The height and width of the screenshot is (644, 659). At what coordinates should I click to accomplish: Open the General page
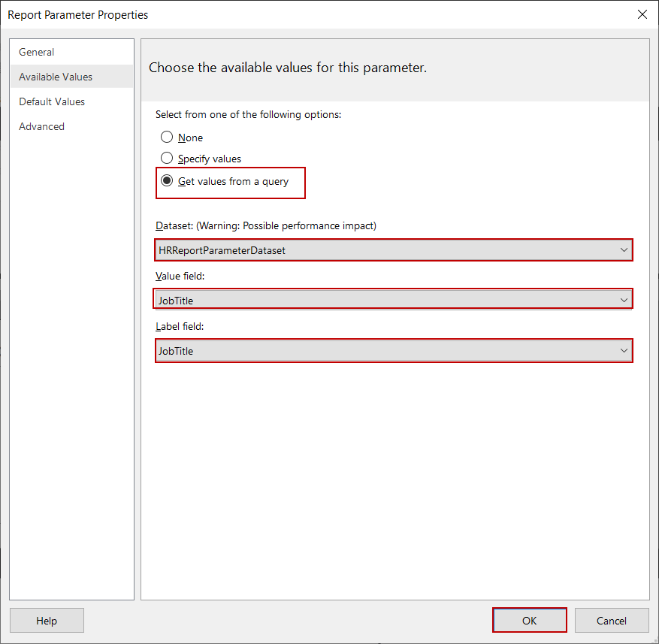pos(37,52)
